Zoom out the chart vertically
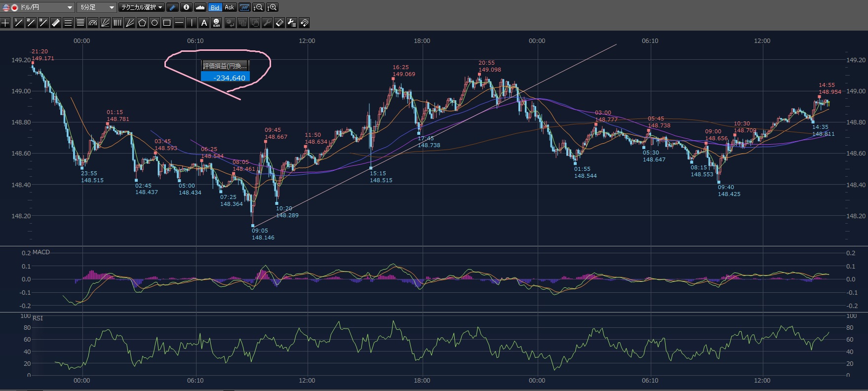 click(258, 7)
